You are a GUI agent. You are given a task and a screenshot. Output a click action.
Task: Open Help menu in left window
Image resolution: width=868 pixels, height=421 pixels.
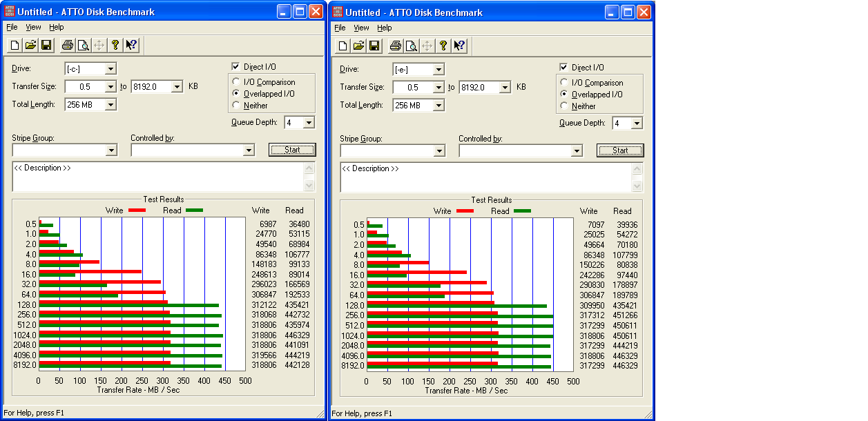pos(57,27)
